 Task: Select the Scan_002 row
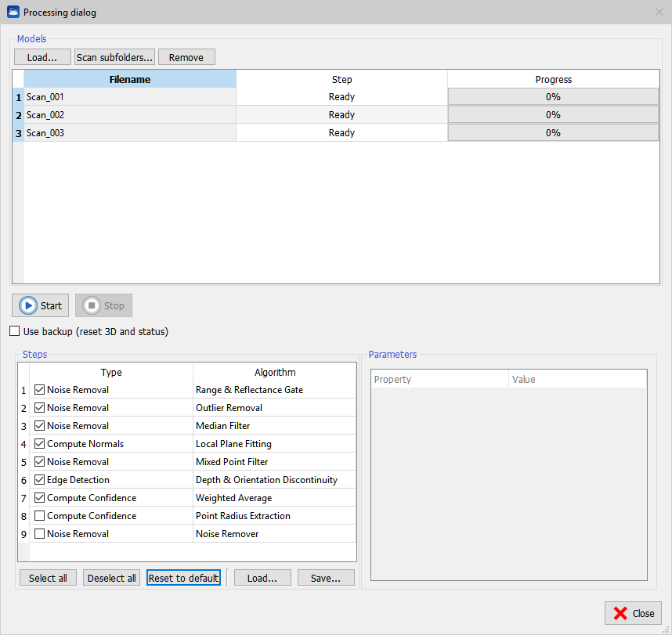130,115
